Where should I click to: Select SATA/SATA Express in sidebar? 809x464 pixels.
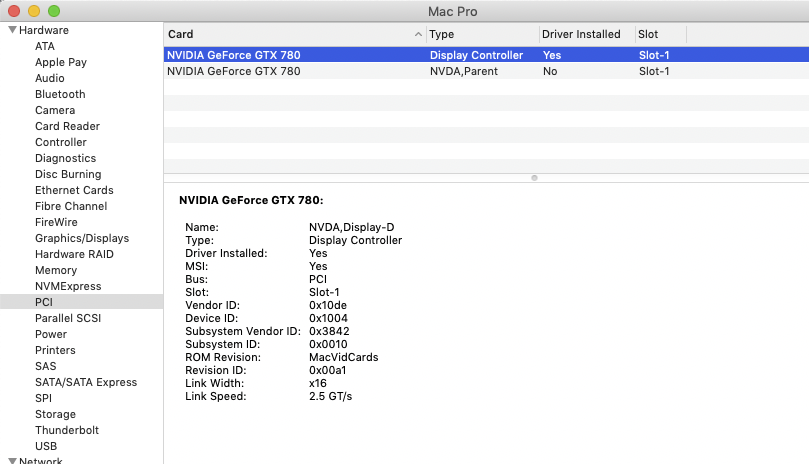pos(86,382)
